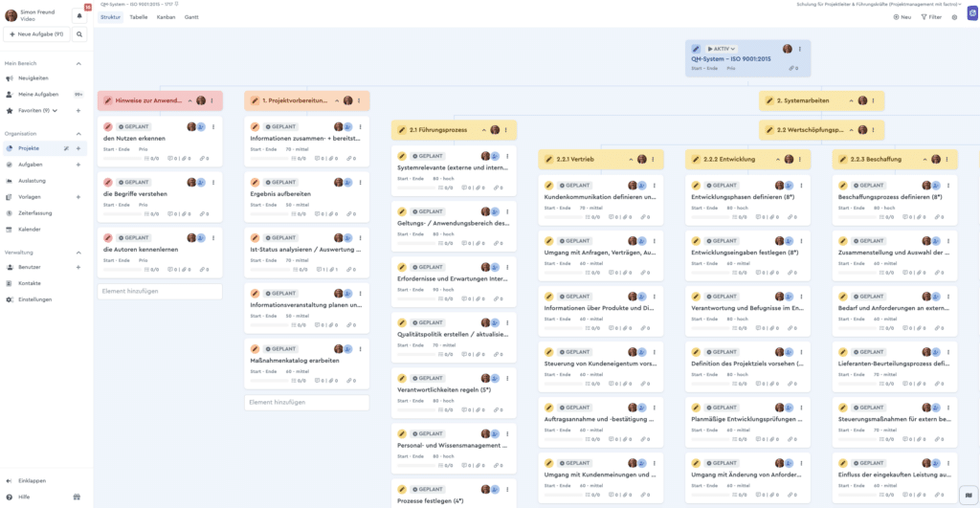980x508 pixels.
Task: Open three-dot menu of 2. Systemarbeiten
Action: [873, 100]
